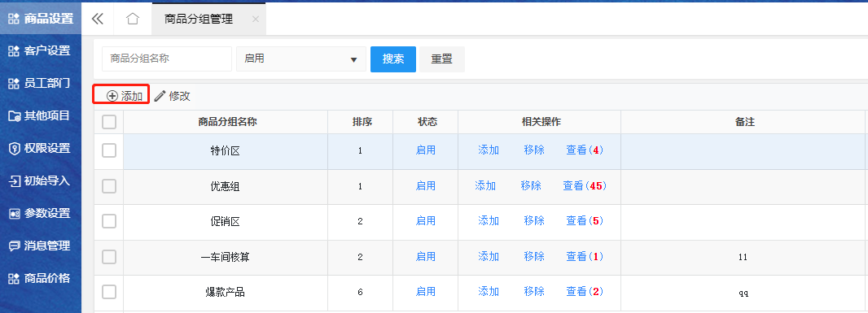Open the 启用 status dropdown
This screenshot has width=868, height=313.
[301, 59]
